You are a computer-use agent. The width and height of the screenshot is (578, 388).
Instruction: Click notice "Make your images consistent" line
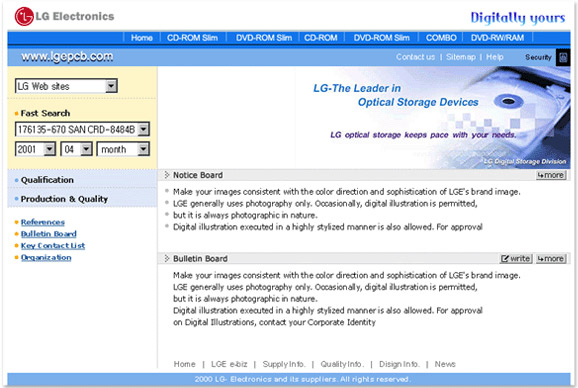click(347, 192)
